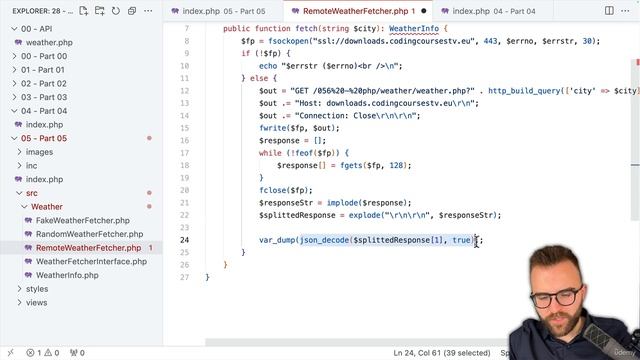Screen dimensions: 640x360
Task: Click fclose on line 20
Action: click(272, 190)
